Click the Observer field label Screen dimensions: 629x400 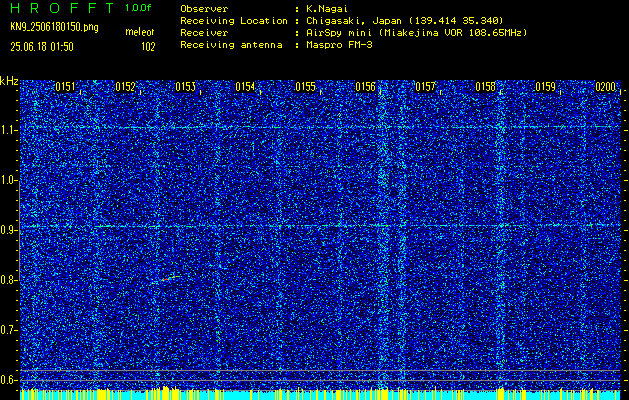point(204,9)
